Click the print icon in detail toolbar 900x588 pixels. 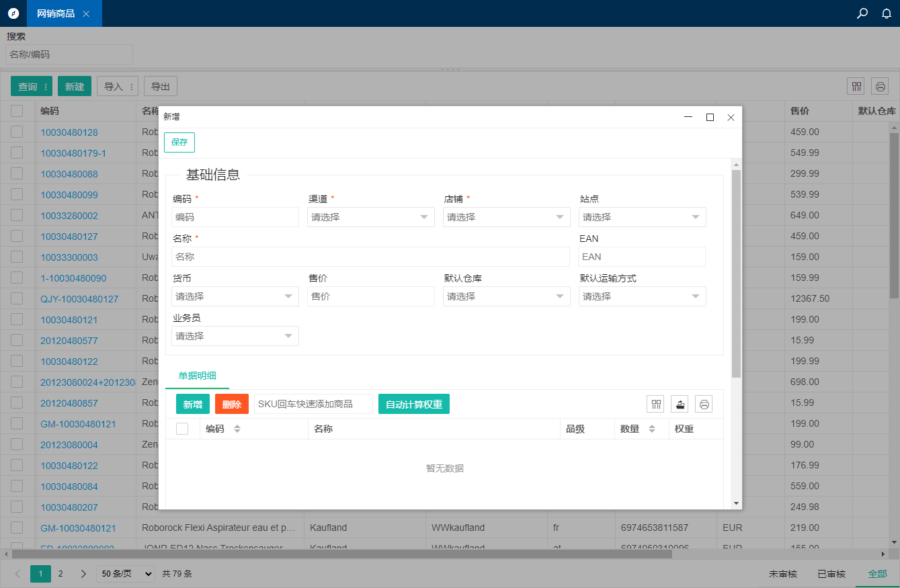click(704, 404)
